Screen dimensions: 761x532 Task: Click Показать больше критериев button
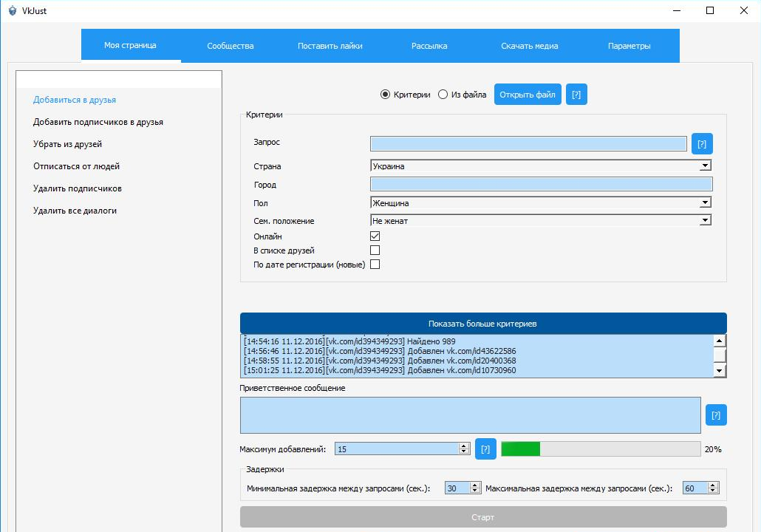483,324
